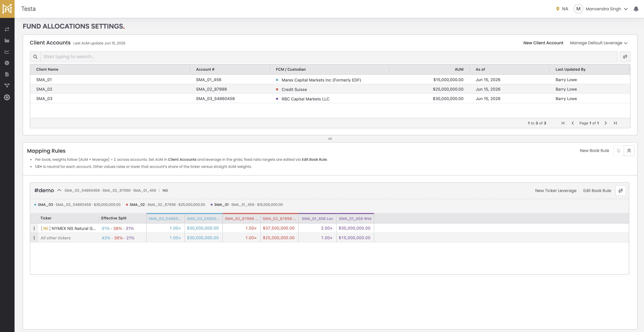Open the notifications bell icon
644x332 pixels.
[636, 9]
